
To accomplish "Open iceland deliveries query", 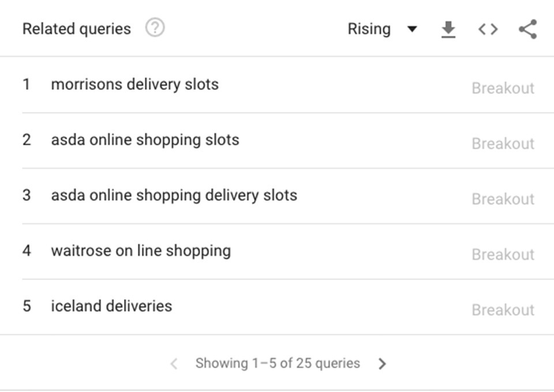I will pyautogui.click(x=111, y=306).
